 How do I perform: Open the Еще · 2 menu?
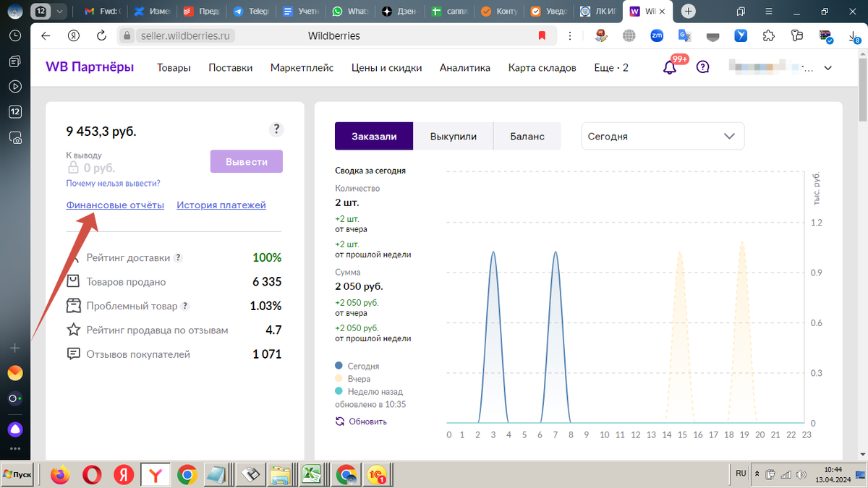click(611, 68)
